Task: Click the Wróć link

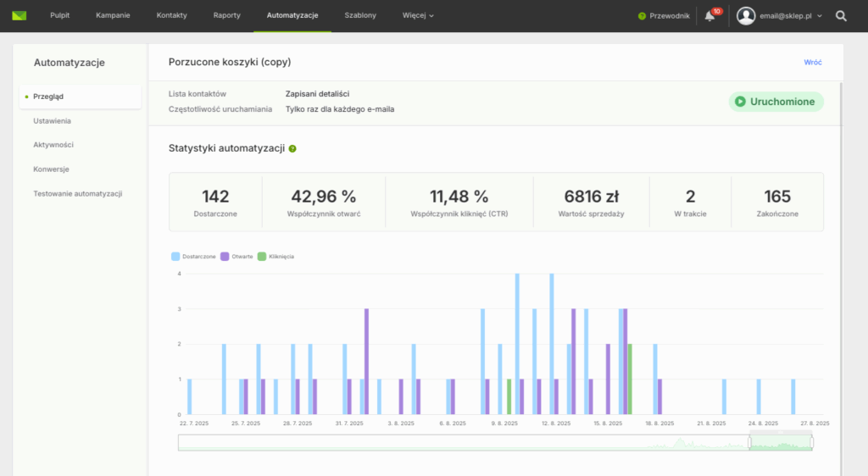Action: [812, 63]
